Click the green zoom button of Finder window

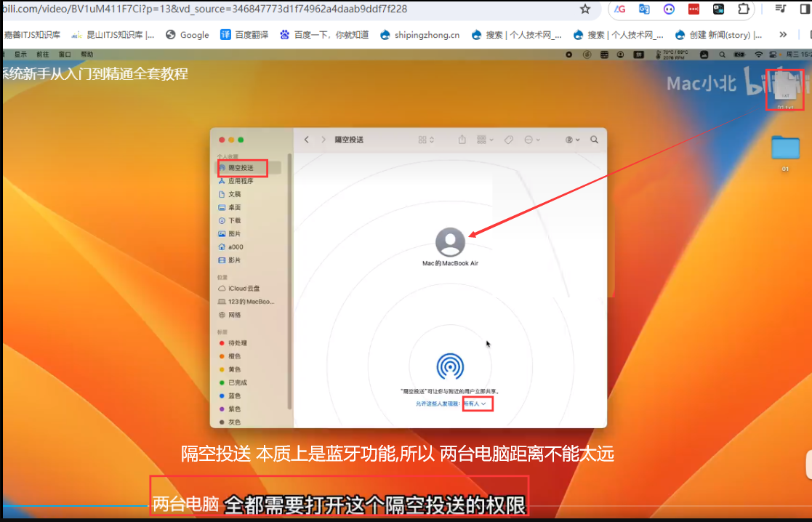coord(241,140)
